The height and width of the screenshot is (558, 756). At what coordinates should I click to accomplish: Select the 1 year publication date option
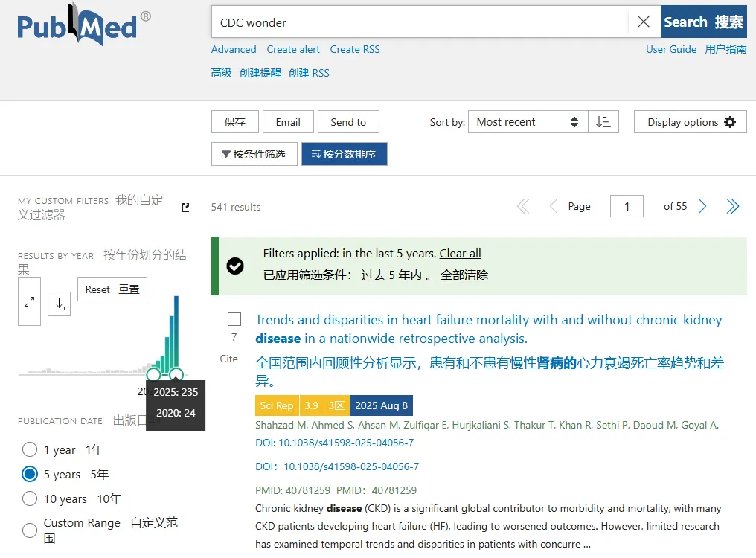(x=30, y=449)
